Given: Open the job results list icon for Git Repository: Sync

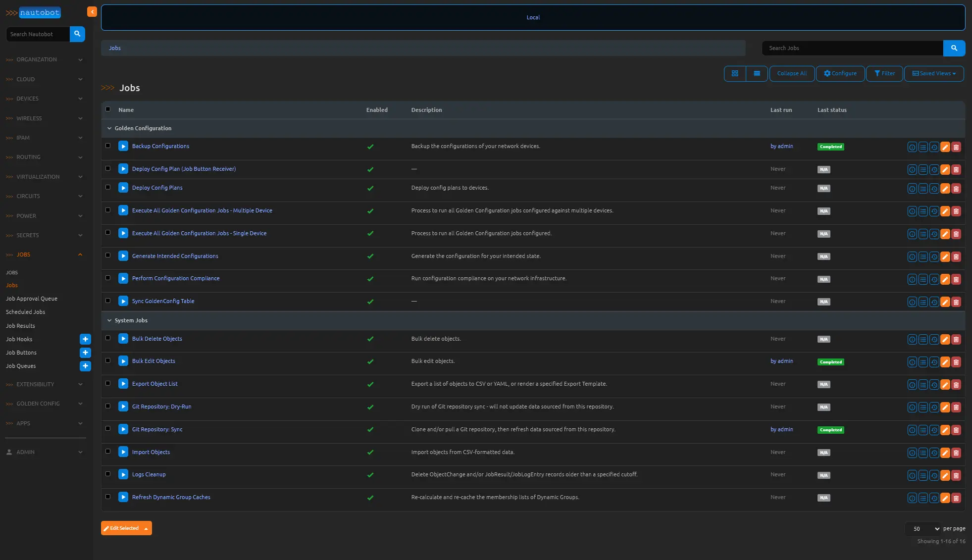Looking at the screenshot, I should pos(923,430).
